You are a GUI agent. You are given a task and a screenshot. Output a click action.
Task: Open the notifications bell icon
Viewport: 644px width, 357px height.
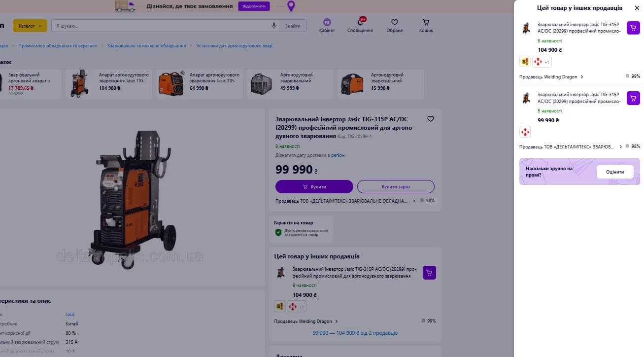pos(360,23)
